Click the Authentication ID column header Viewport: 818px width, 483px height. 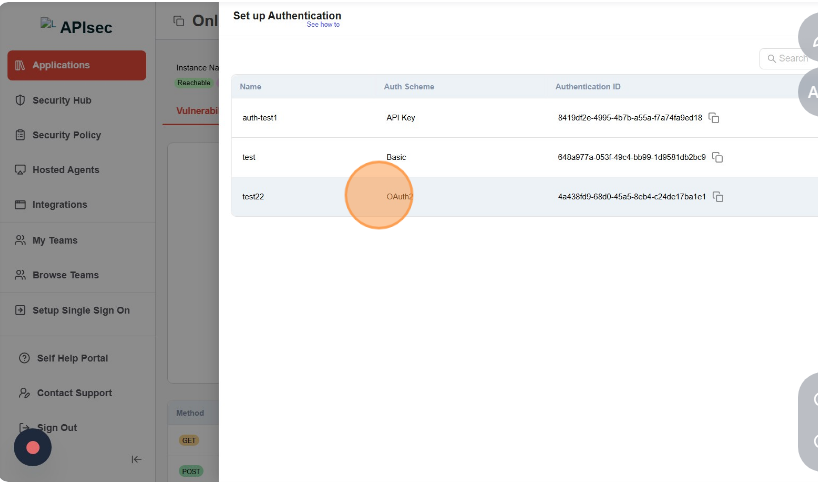588,87
